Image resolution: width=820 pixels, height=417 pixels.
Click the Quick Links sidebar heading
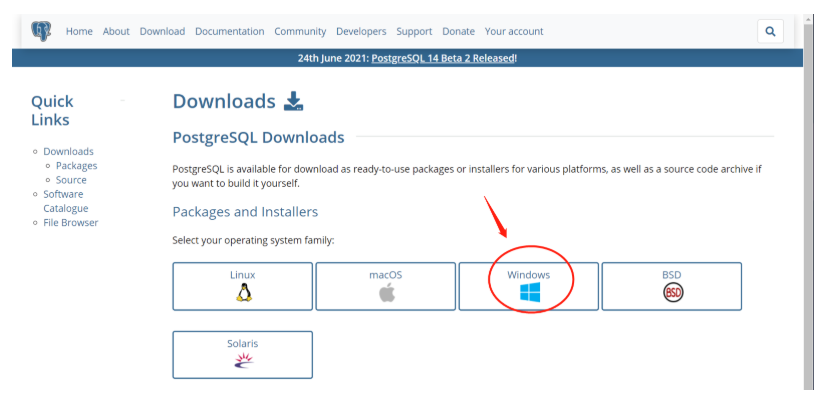point(52,110)
